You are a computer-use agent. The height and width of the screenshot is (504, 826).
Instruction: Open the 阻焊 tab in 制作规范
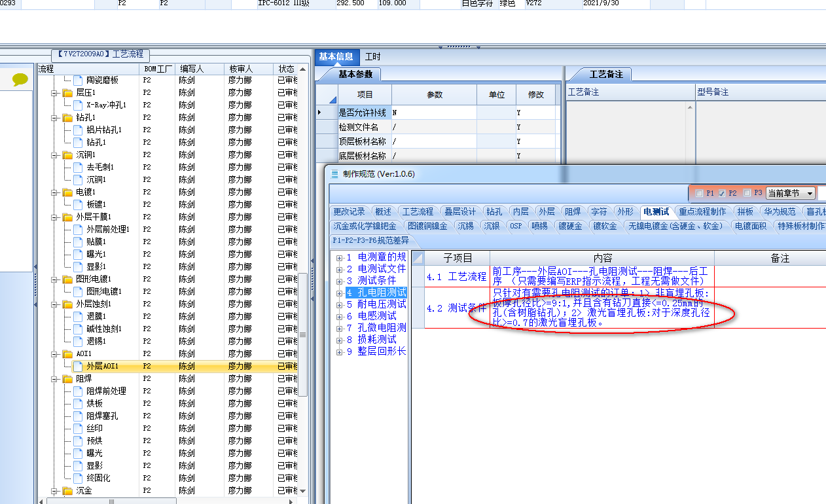pyautogui.click(x=573, y=211)
